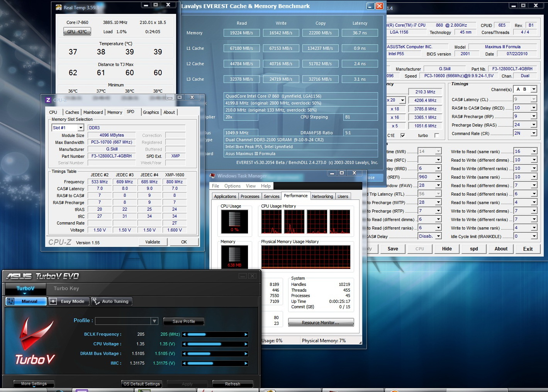Screen dimensions: 548x392
Task: Click Save Profile in TurboV EVO
Action: [x=184, y=321]
